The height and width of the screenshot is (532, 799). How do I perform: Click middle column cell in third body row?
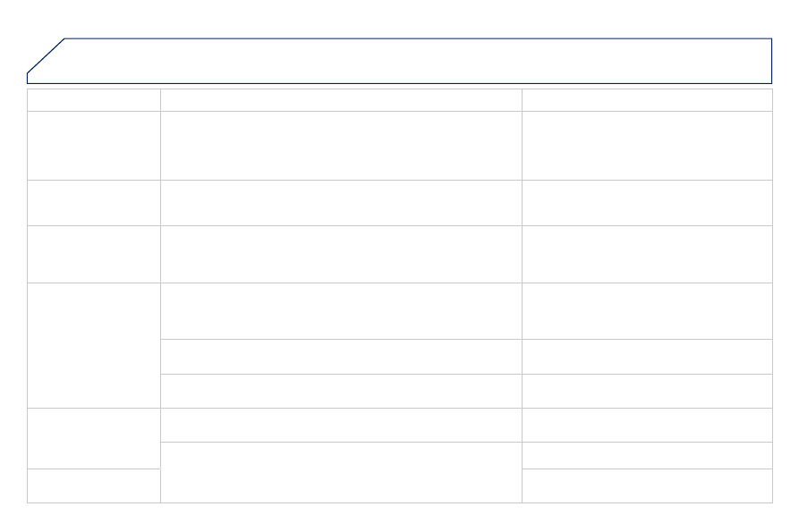click(342, 254)
